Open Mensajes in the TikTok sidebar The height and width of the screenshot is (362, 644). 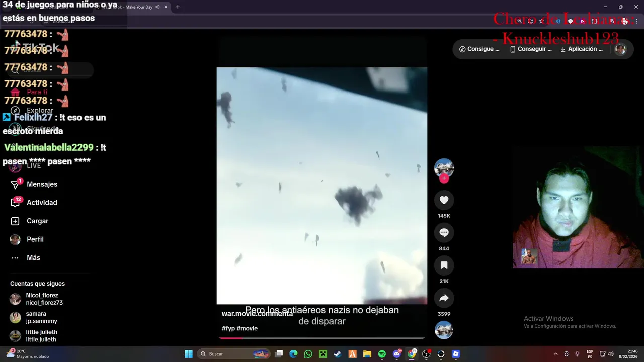click(x=34, y=184)
